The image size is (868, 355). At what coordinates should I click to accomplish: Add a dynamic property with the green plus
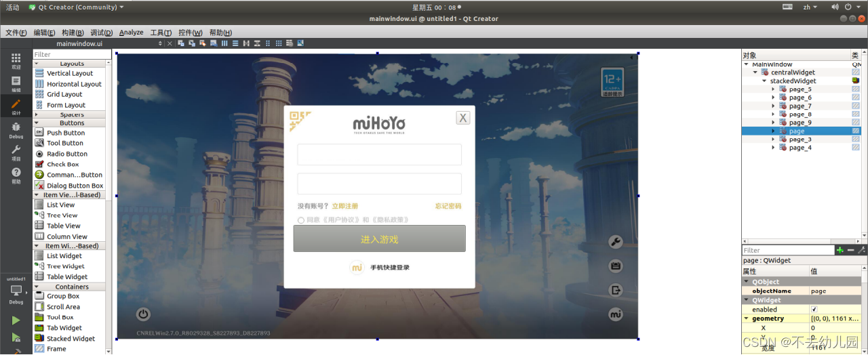(840, 250)
